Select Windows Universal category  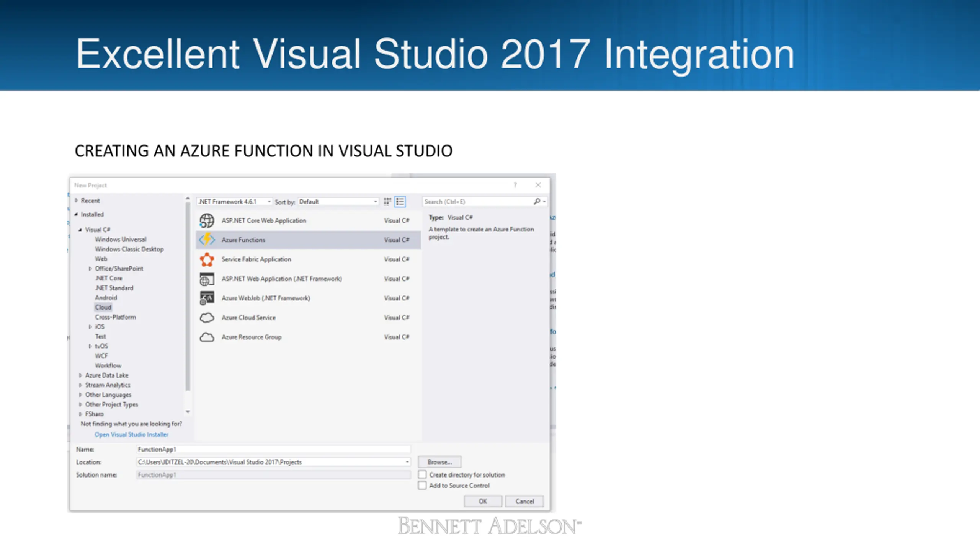click(121, 240)
